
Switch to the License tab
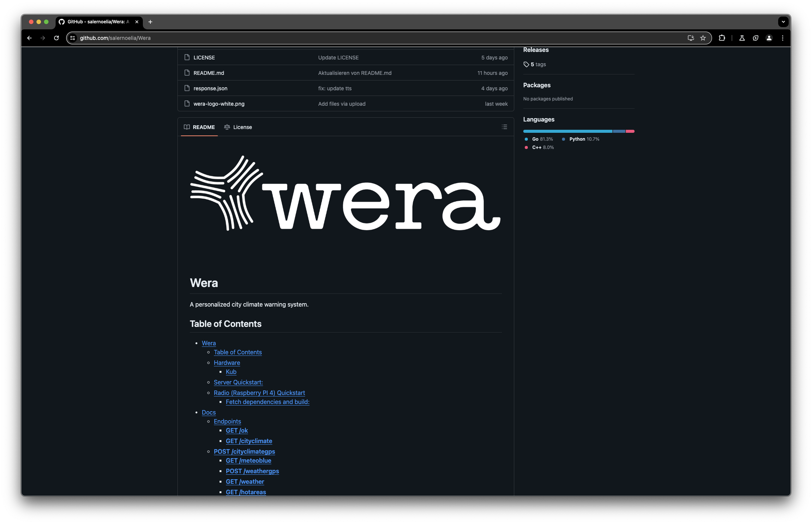coord(238,127)
